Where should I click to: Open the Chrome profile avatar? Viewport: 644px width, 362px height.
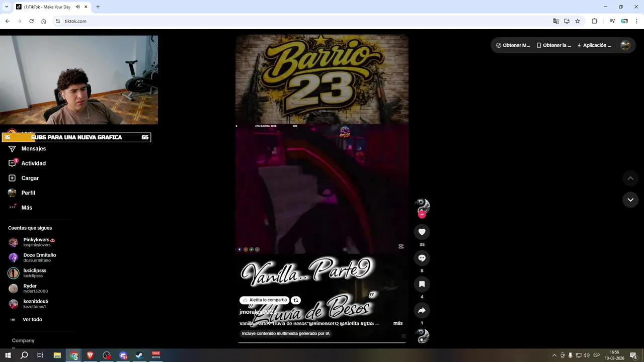point(624,21)
